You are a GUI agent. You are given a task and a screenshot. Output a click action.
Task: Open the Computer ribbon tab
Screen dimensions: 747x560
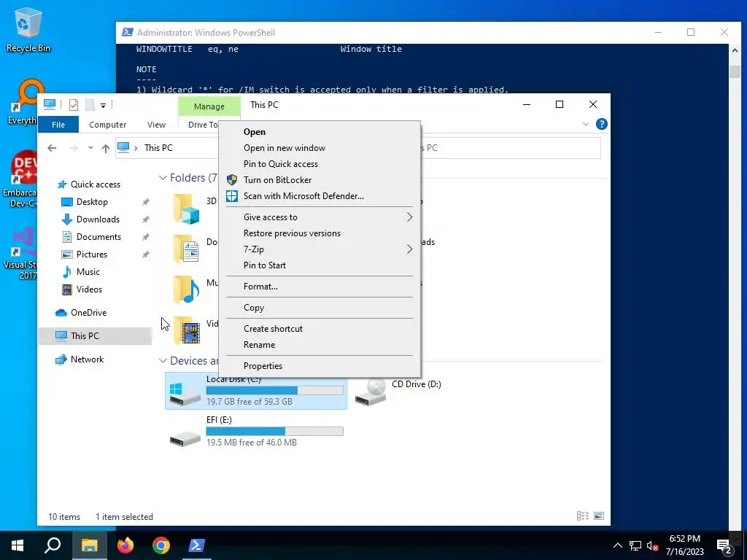point(108,125)
